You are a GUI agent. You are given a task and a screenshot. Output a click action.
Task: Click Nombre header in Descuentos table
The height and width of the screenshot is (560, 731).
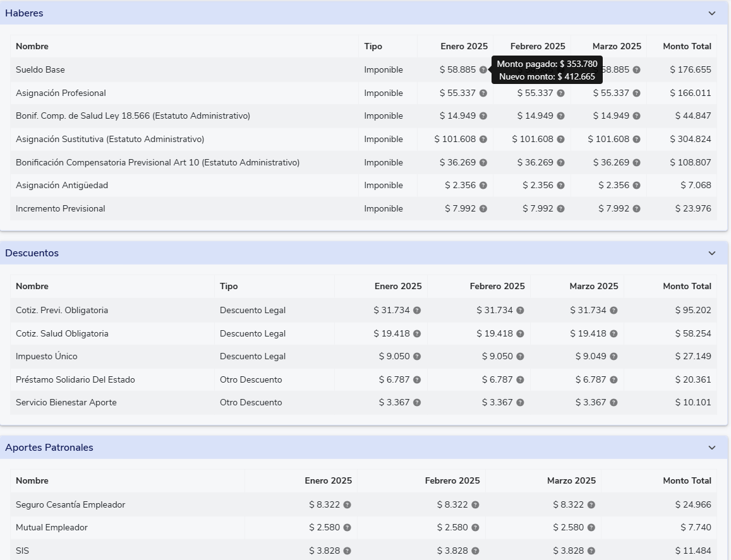32,286
